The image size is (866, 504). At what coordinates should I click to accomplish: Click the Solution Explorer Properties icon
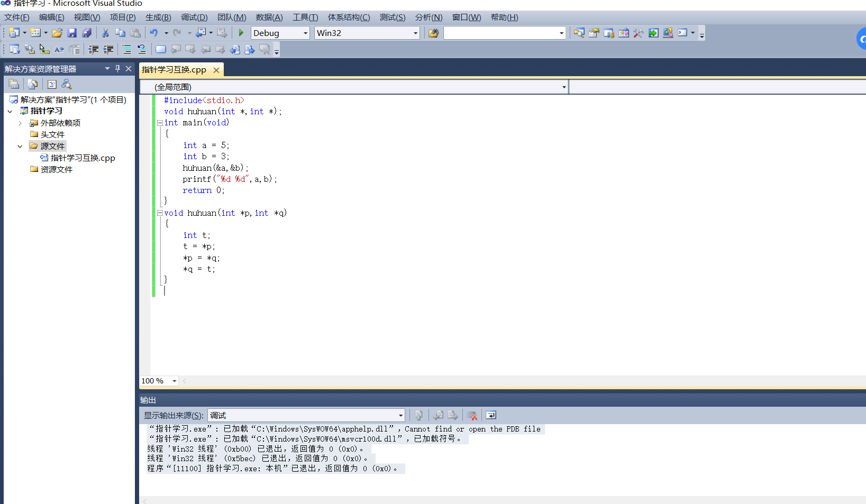(14, 84)
